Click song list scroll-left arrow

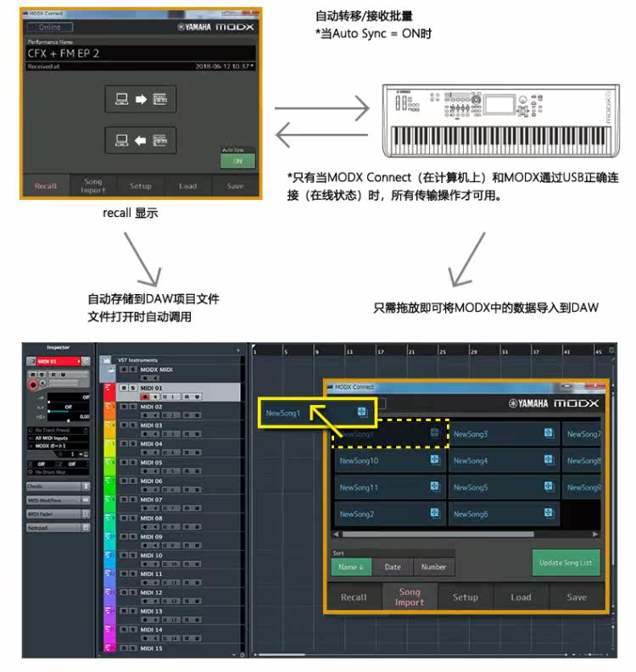tap(336, 535)
